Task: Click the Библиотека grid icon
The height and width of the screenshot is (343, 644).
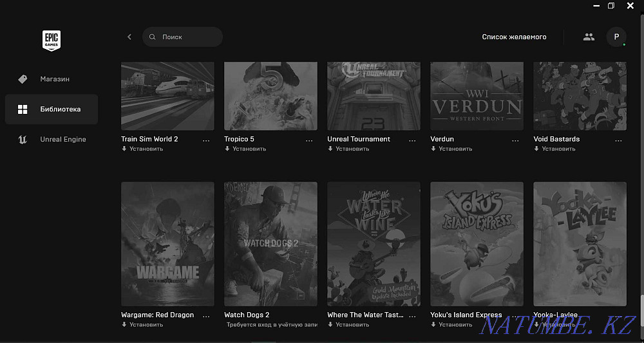Action: pos(23,109)
